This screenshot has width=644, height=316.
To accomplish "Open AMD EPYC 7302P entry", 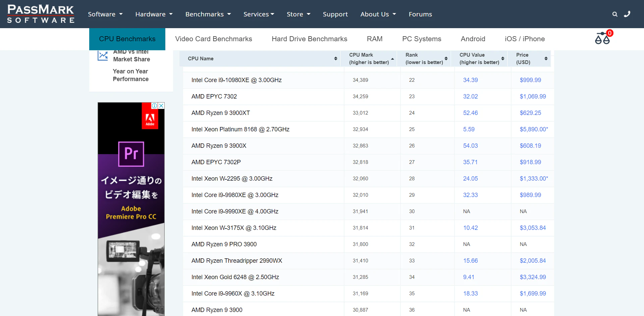I will click(216, 162).
